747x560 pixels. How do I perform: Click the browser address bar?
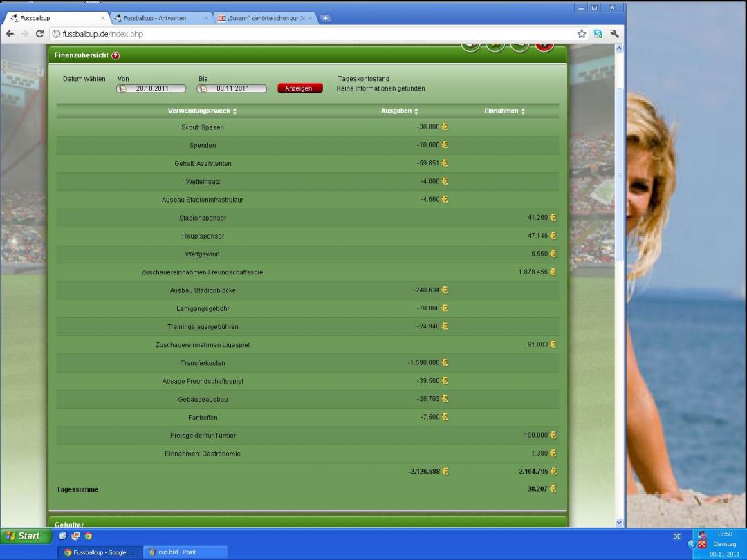[x=311, y=33]
